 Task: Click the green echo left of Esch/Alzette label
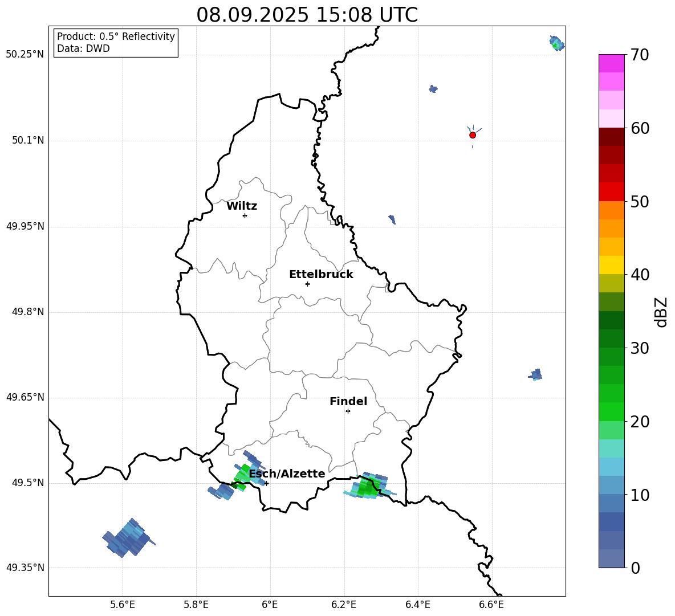point(242,476)
